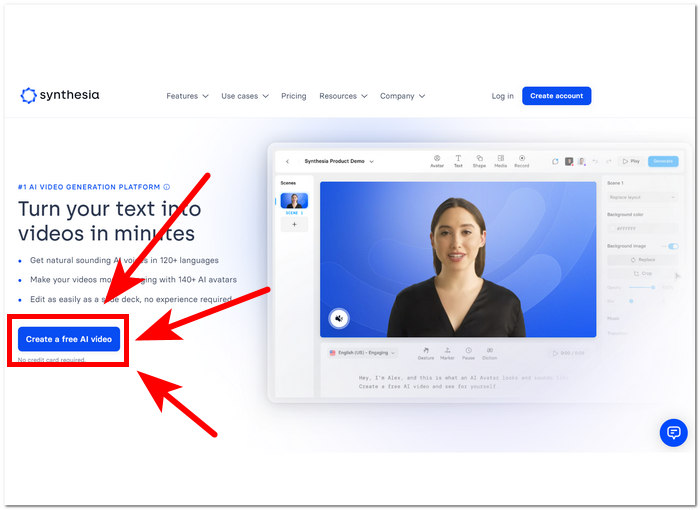
Task: Open the Diction tool
Action: point(490,353)
